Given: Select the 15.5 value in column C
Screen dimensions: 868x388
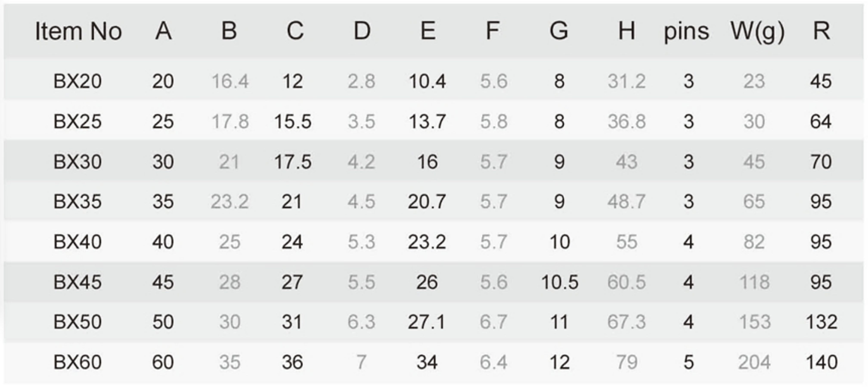Looking at the screenshot, I should [293, 122].
